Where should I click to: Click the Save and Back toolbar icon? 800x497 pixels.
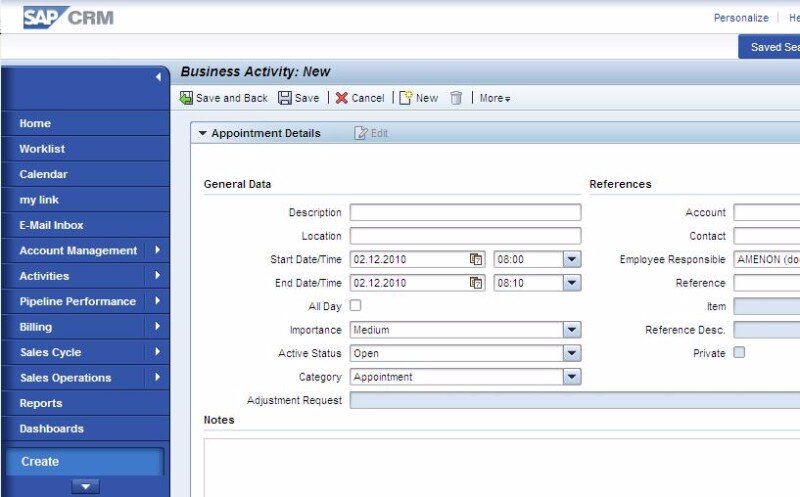(x=186, y=98)
